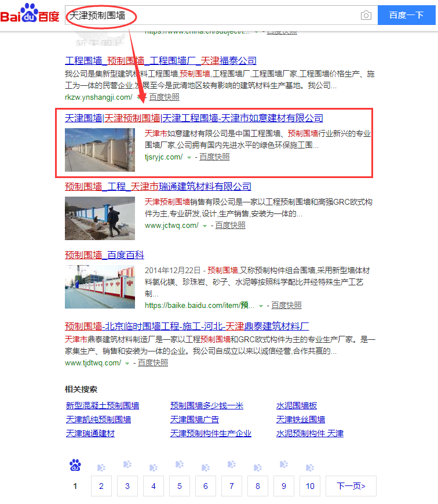Open the 天津鼎泰建筑材料厂 result title
Image resolution: width=438 pixels, height=504 pixels.
tap(187, 327)
